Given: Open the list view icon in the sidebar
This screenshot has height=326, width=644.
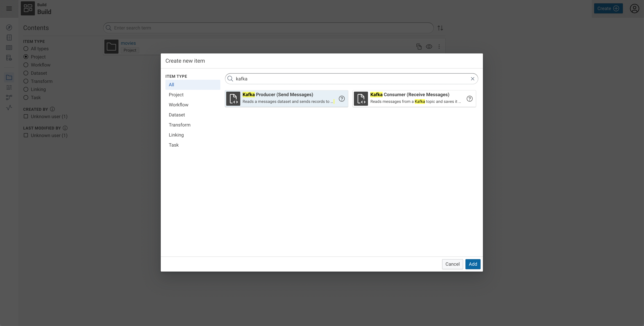Looking at the screenshot, I should click(x=9, y=87).
